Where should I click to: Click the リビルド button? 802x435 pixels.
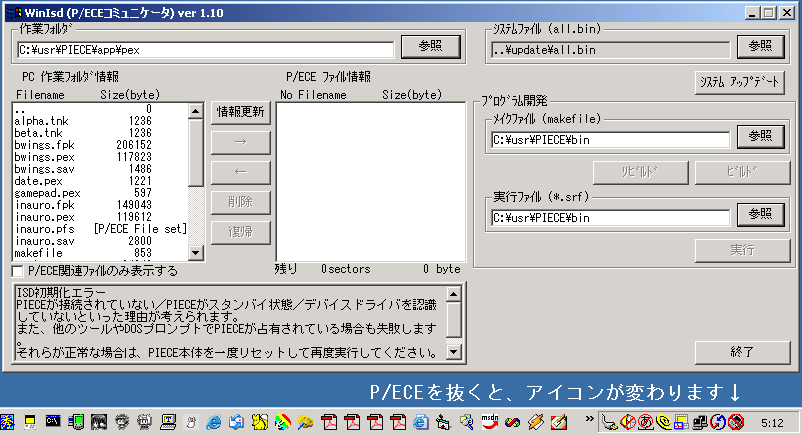(x=640, y=172)
